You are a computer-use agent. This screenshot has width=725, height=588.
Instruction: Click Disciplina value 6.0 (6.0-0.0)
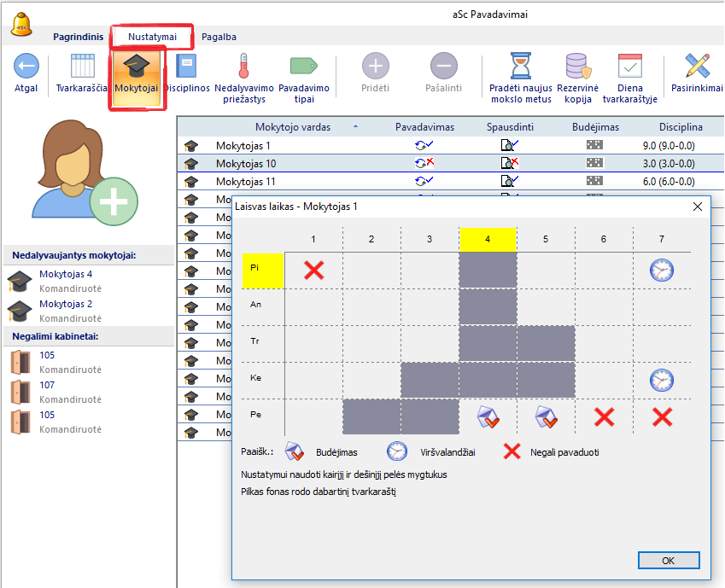(x=669, y=182)
